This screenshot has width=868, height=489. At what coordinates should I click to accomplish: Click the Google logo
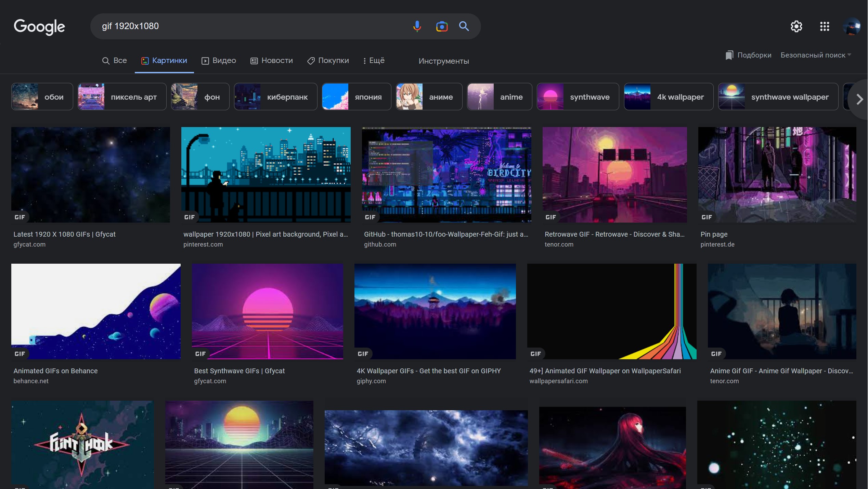(x=39, y=27)
